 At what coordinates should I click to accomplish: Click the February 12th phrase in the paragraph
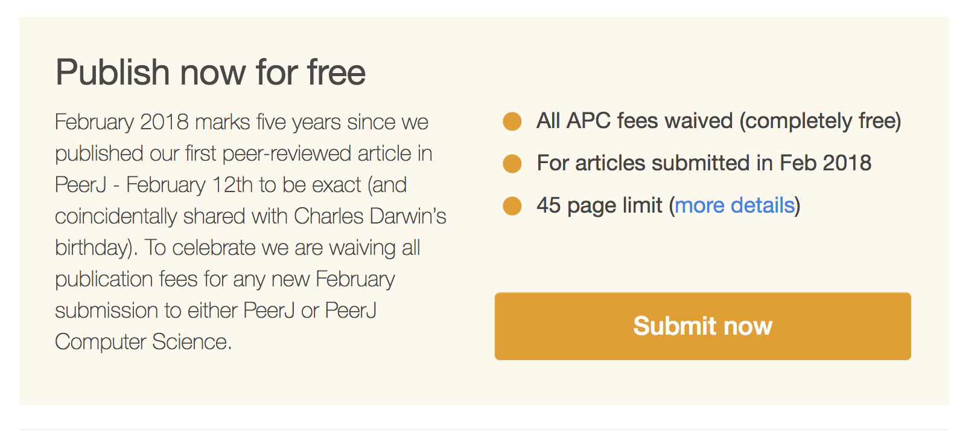[189, 185]
